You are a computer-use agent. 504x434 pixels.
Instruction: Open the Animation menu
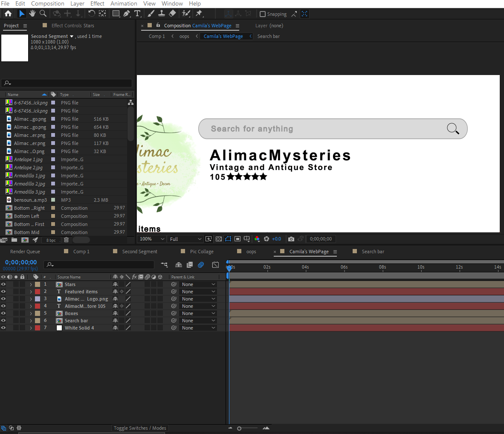[124, 3]
